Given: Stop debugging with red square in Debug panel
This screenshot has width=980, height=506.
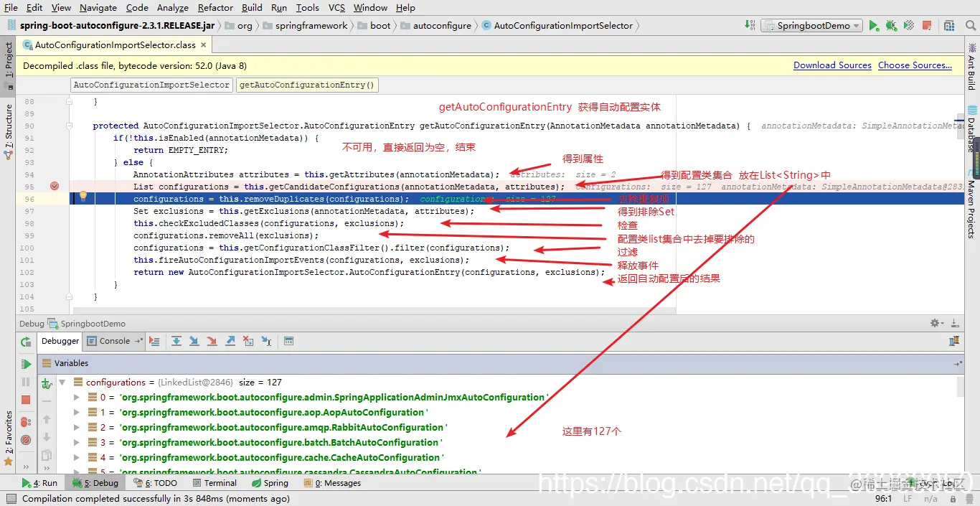Looking at the screenshot, I should coord(26,400).
